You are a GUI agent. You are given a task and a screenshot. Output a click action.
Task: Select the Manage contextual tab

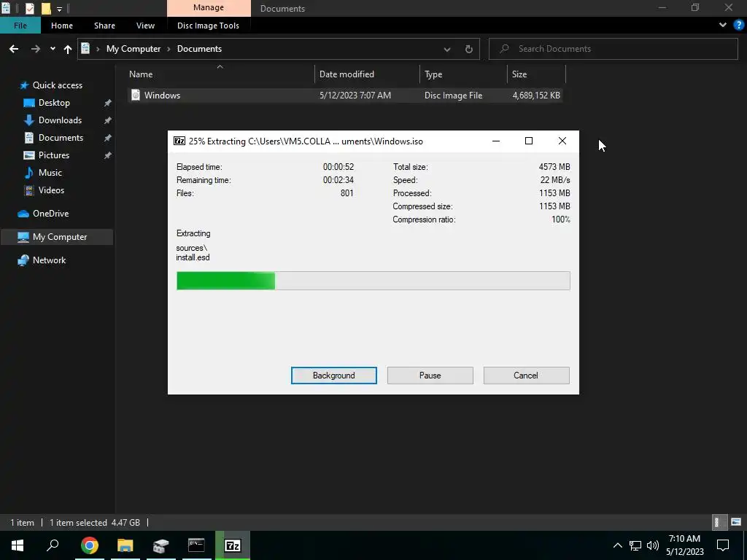coord(208,7)
